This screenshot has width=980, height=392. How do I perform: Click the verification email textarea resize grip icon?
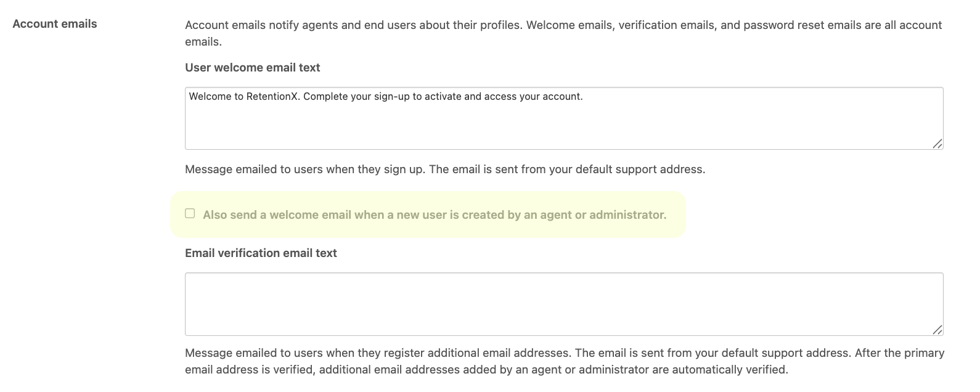coord(939,330)
